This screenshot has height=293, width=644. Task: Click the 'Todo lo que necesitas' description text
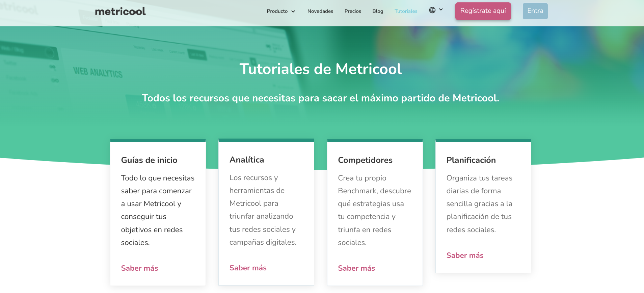tap(158, 210)
